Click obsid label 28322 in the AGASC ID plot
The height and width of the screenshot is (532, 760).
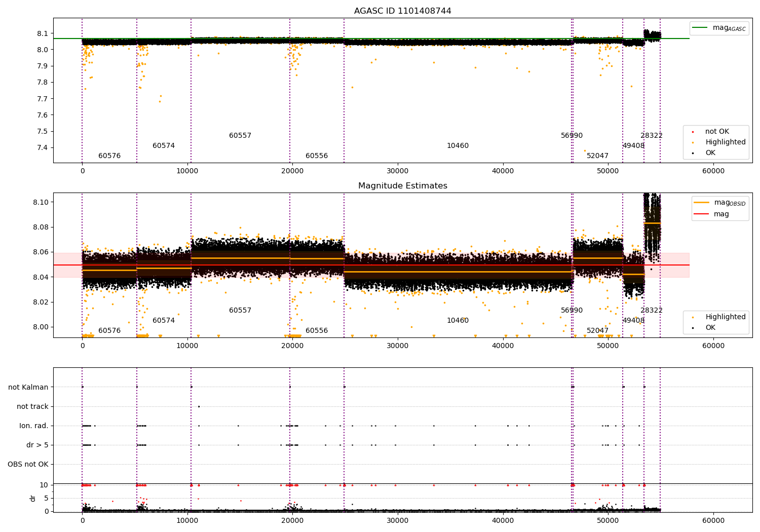(x=652, y=136)
